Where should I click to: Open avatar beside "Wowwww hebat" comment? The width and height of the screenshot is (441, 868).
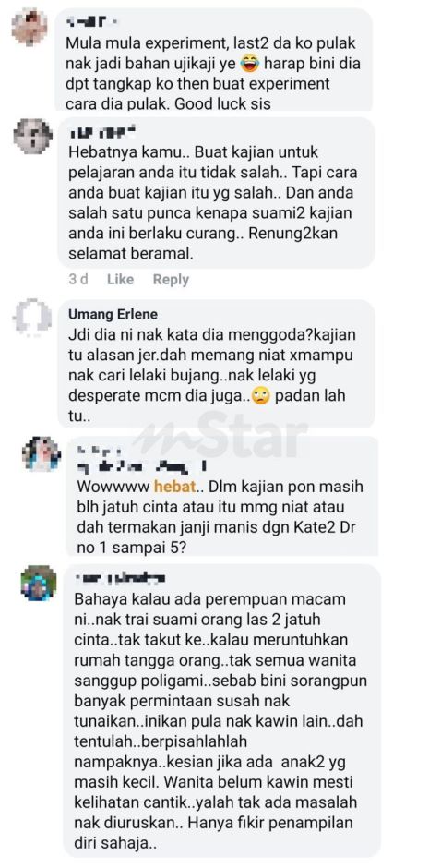(42, 454)
